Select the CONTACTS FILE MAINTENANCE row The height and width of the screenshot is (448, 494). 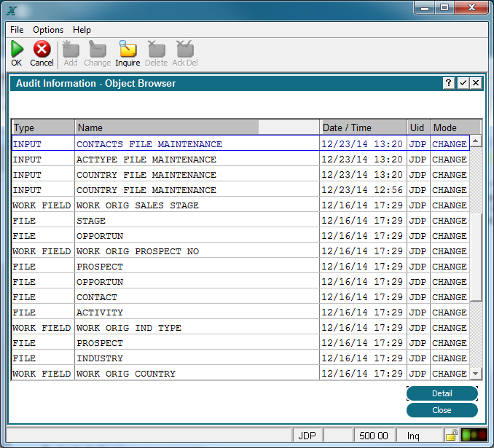(240, 144)
